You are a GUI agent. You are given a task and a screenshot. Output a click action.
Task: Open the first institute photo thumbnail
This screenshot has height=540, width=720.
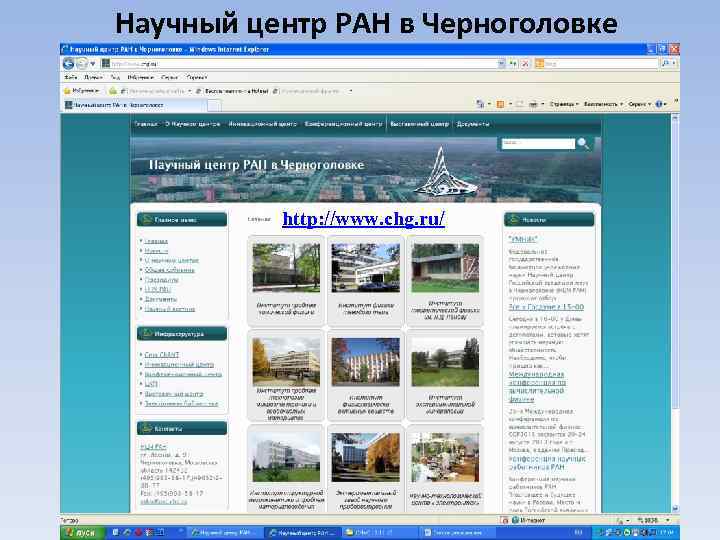pos(286,268)
